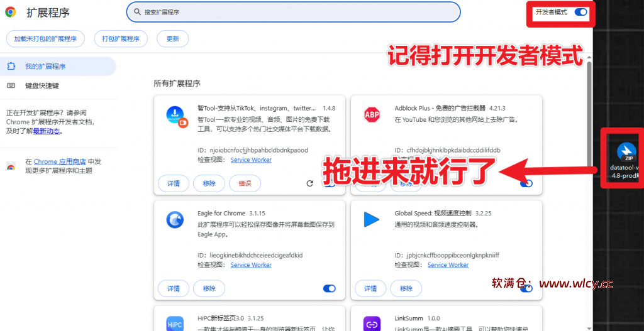
Task: Open the Chrome 应用商店 link
Action: (x=60, y=161)
